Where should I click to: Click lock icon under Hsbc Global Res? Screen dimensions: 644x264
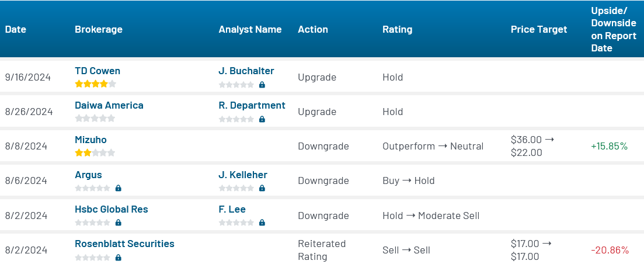118,223
